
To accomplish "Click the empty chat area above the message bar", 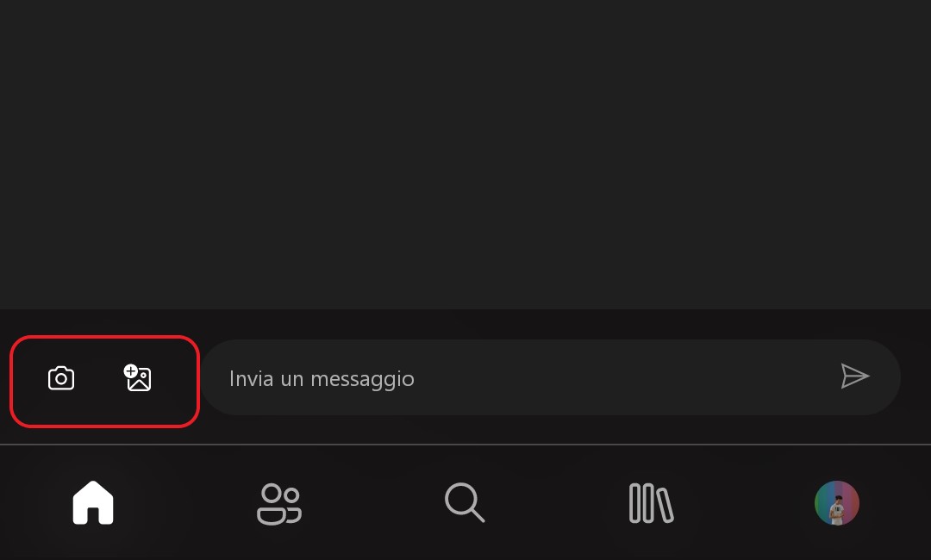I will click(x=465, y=154).
